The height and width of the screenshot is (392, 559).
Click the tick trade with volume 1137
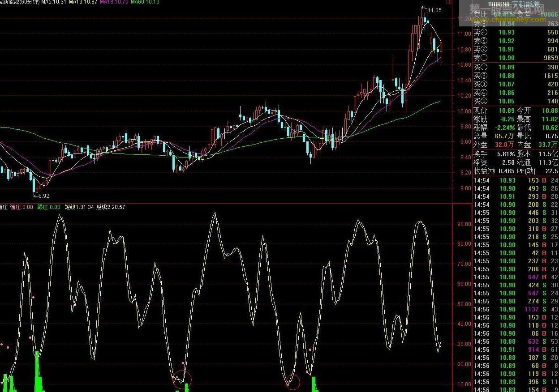[x=532, y=309]
